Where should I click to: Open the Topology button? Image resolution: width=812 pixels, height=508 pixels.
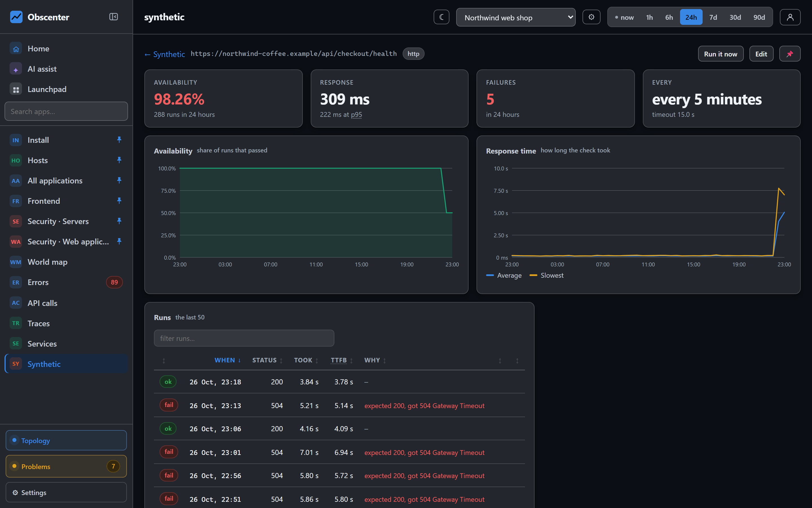click(x=66, y=440)
